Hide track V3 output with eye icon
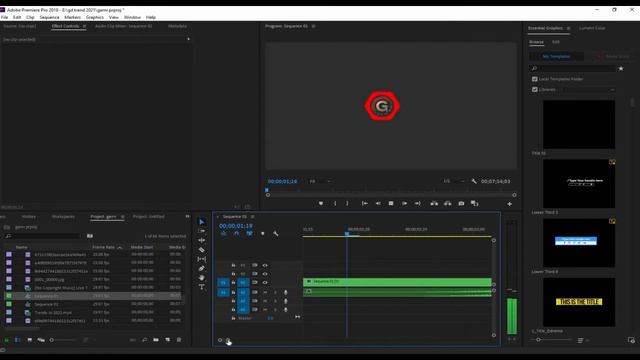The image size is (640, 360). coord(265,265)
